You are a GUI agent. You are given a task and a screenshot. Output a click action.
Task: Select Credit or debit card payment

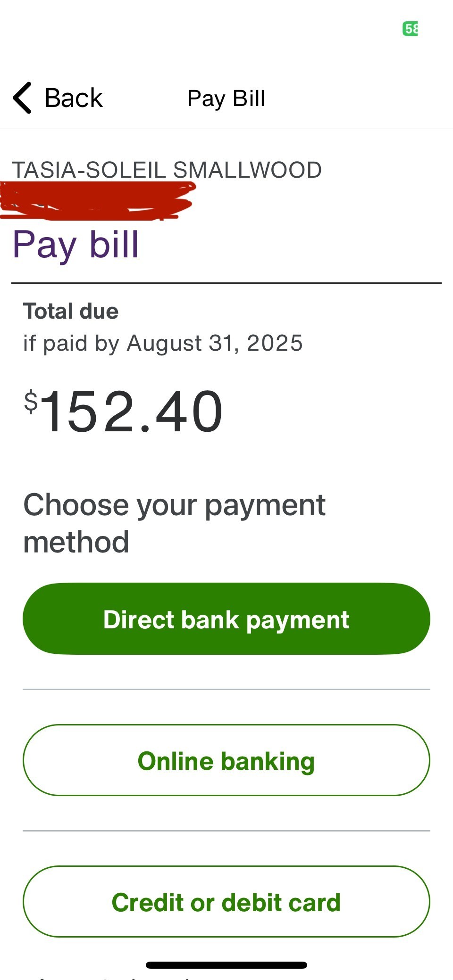(x=226, y=902)
